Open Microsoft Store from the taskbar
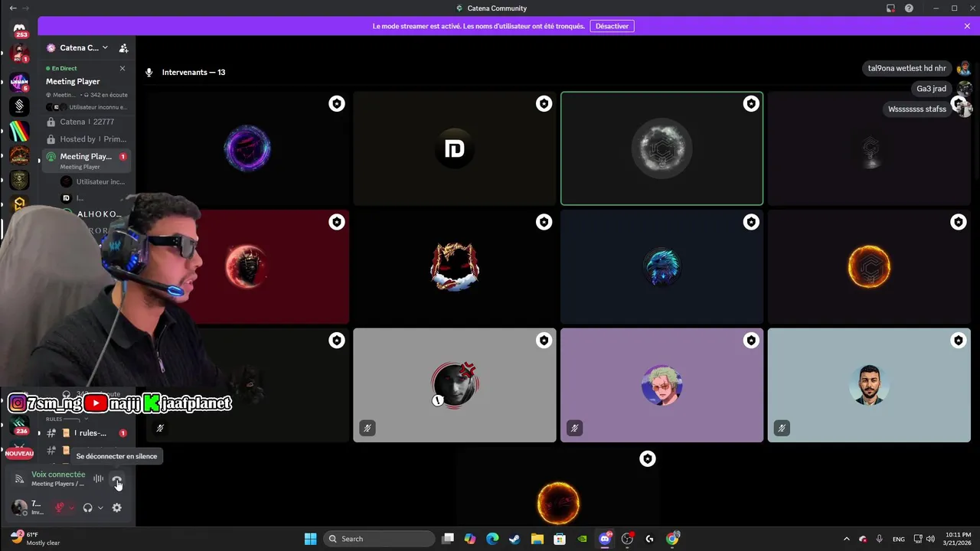This screenshot has width=980, height=551. (560, 539)
